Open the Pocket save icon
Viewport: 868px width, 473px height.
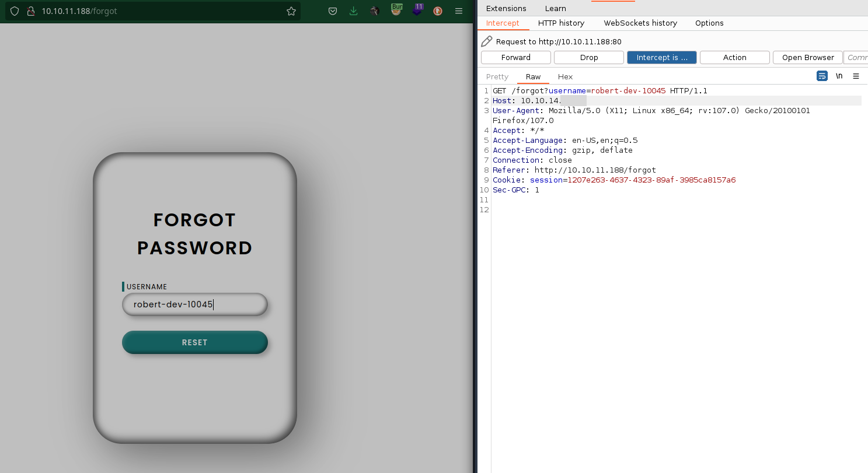pos(332,11)
